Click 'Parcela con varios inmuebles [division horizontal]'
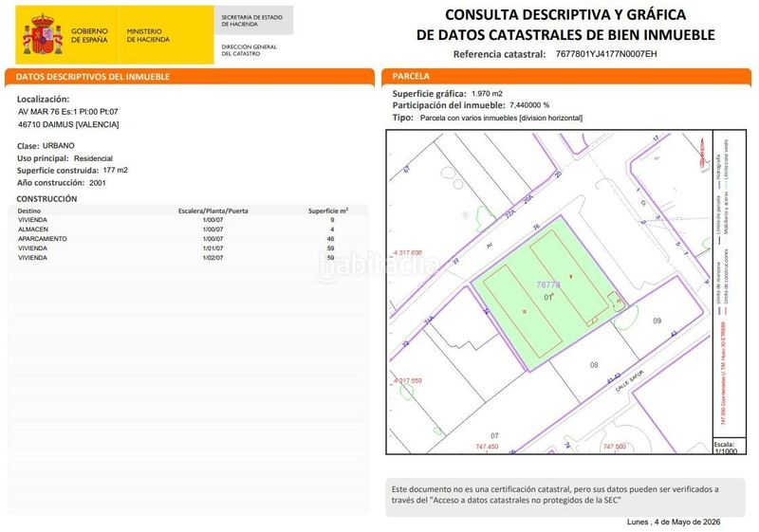Viewport: 759px width, 532px height. click(x=501, y=118)
